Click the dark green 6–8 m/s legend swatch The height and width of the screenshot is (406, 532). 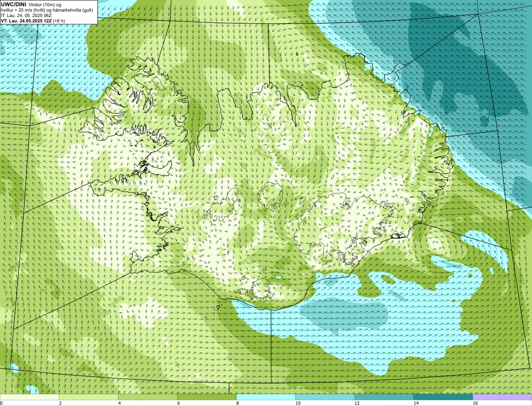(207, 397)
